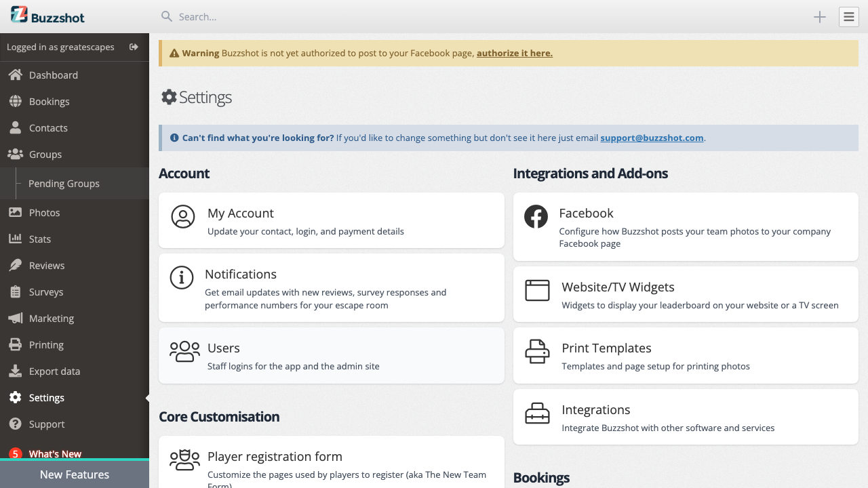Click the authorize it here link

(x=514, y=53)
